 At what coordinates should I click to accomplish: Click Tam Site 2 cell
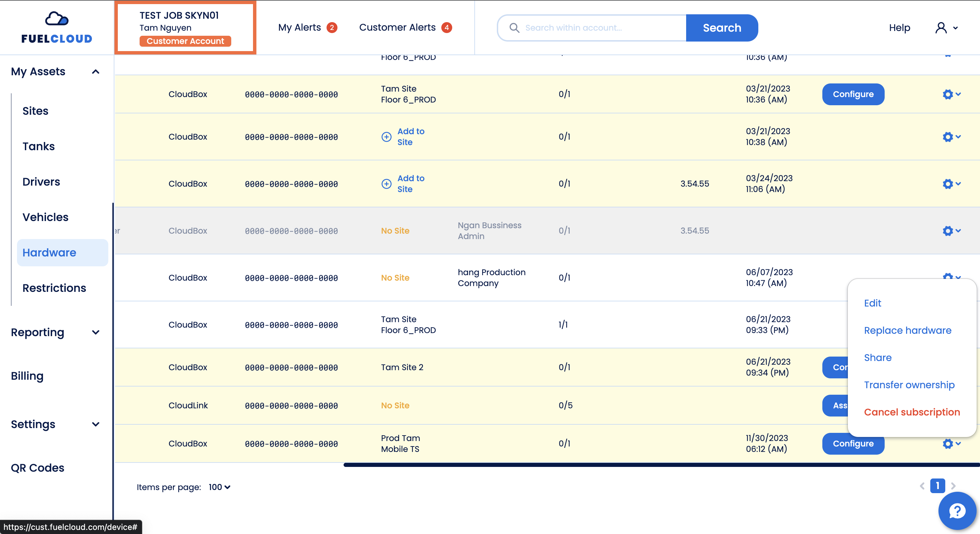[x=402, y=367]
